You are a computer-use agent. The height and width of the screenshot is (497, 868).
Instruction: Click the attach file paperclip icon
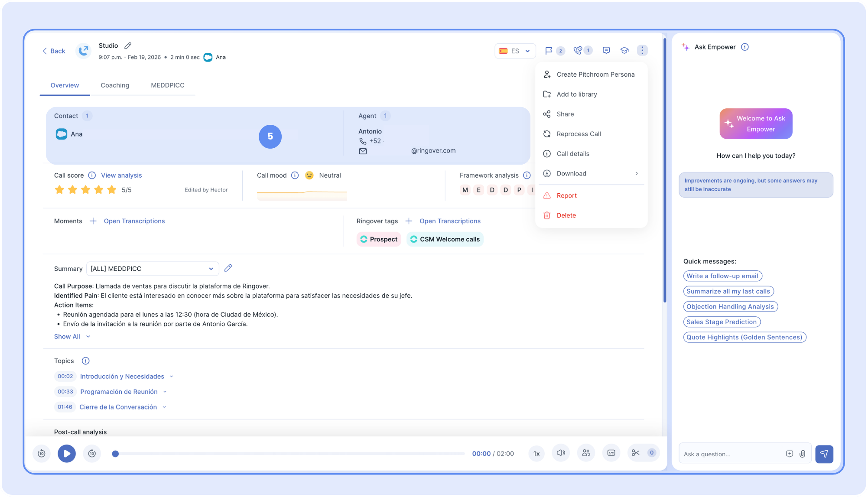point(802,454)
